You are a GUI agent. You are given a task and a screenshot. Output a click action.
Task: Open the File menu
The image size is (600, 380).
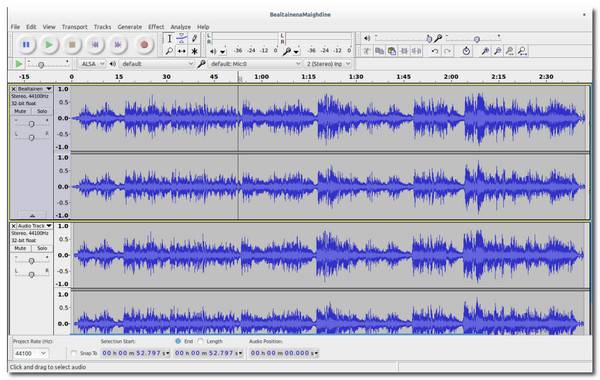[x=15, y=27]
